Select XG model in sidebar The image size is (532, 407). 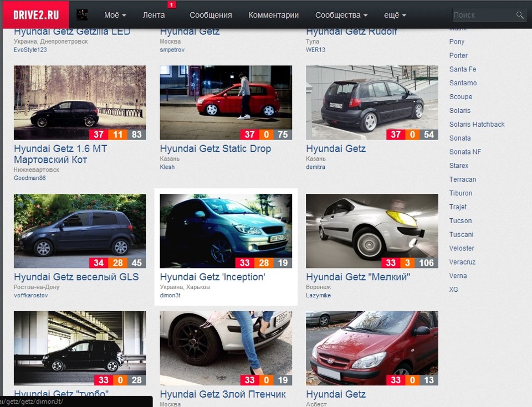click(454, 289)
